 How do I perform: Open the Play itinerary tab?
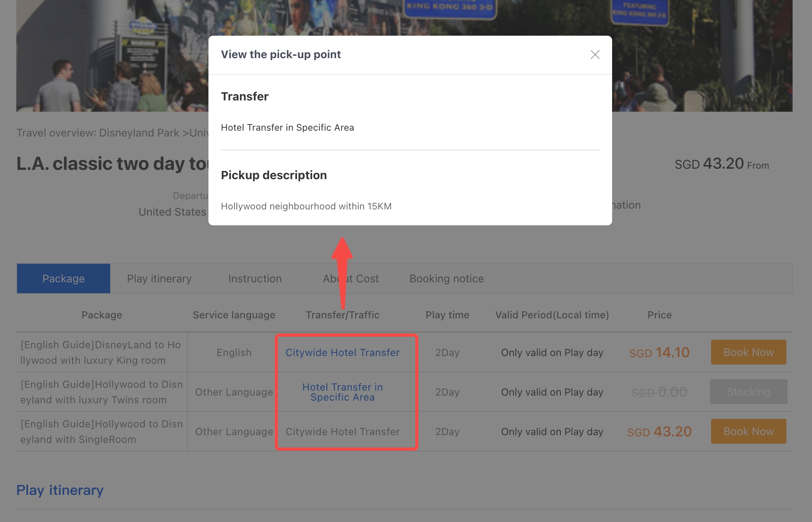tap(159, 278)
